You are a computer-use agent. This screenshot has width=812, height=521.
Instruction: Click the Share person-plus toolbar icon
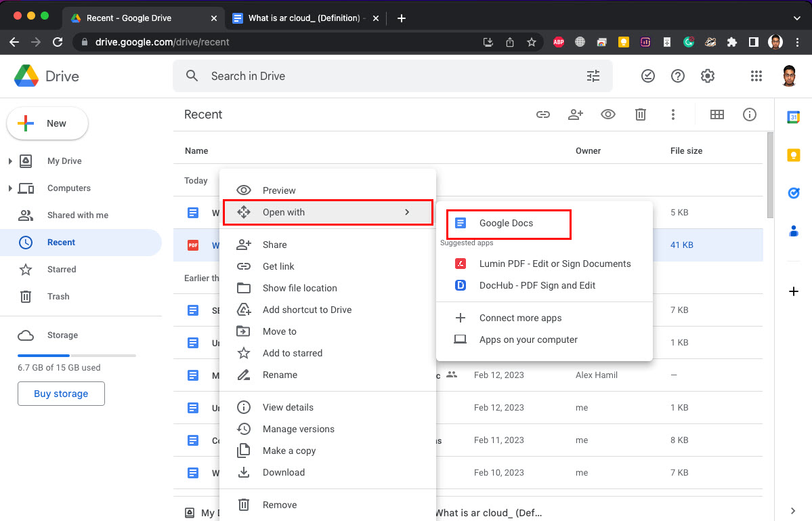pos(576,114)
